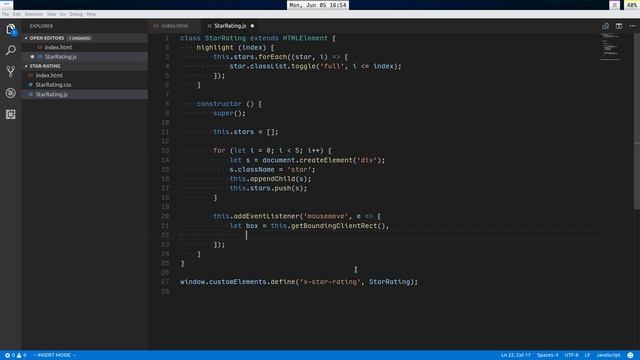
Task: Click the Ln 22, Col 17 status entry
Action: pyautogui.click(x=516, y=355)
